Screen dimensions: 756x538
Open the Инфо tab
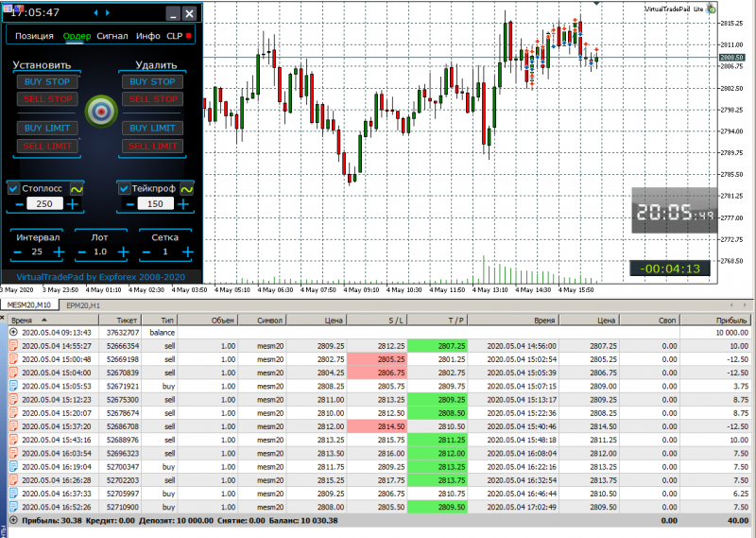click(x=148, y=36)
